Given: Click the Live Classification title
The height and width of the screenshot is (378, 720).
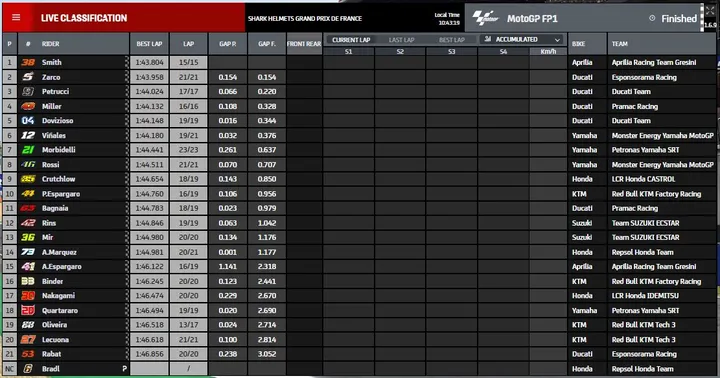Looking at the screenshot, I should [x=84, y=18].
